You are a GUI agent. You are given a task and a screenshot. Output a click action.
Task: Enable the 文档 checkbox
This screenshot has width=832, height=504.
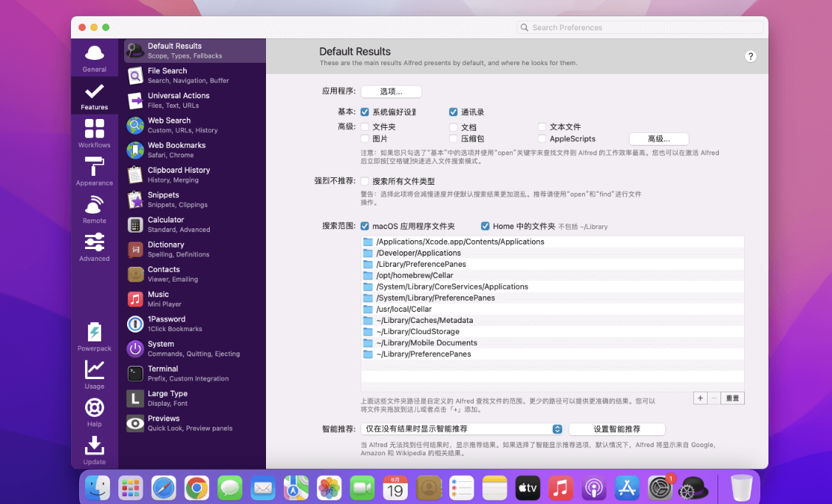453,127
